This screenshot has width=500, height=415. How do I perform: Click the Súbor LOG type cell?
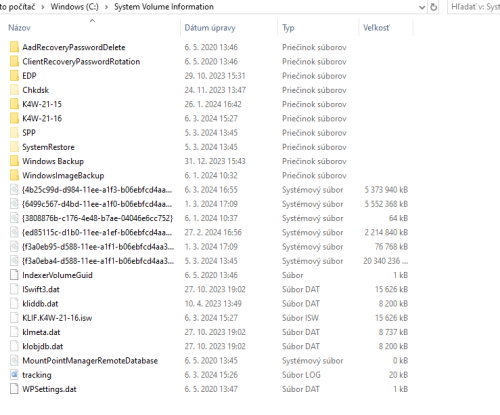click(301, 375)
